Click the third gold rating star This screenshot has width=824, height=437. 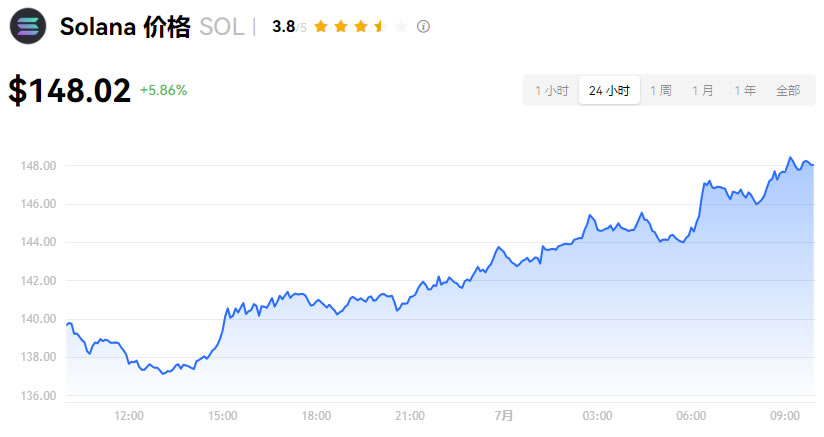point(360,27)
